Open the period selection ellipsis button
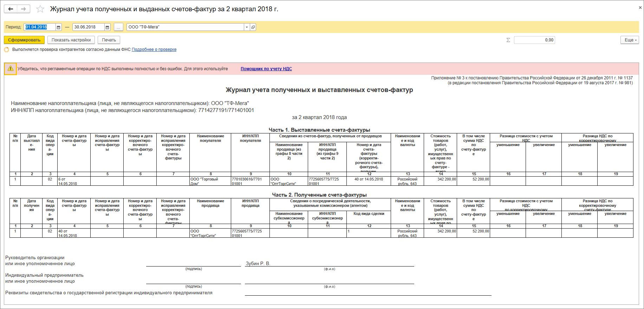The width and height of the screenshot is (644, 309). [x=119, y=27]
